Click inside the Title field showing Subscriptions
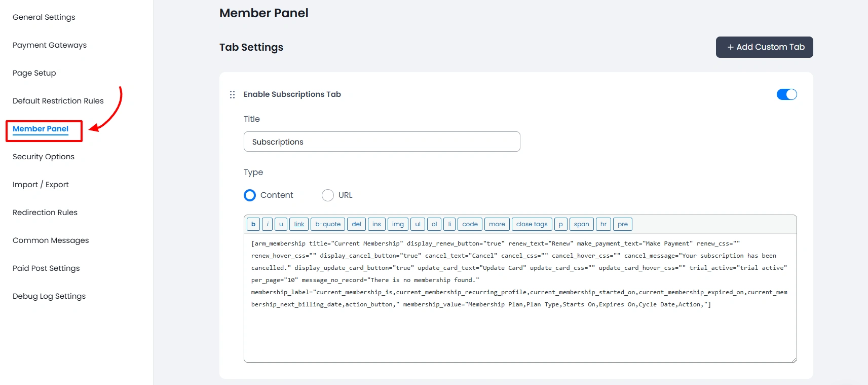The image size is (868, 385). pyautogui.click(x=382, y=142)
